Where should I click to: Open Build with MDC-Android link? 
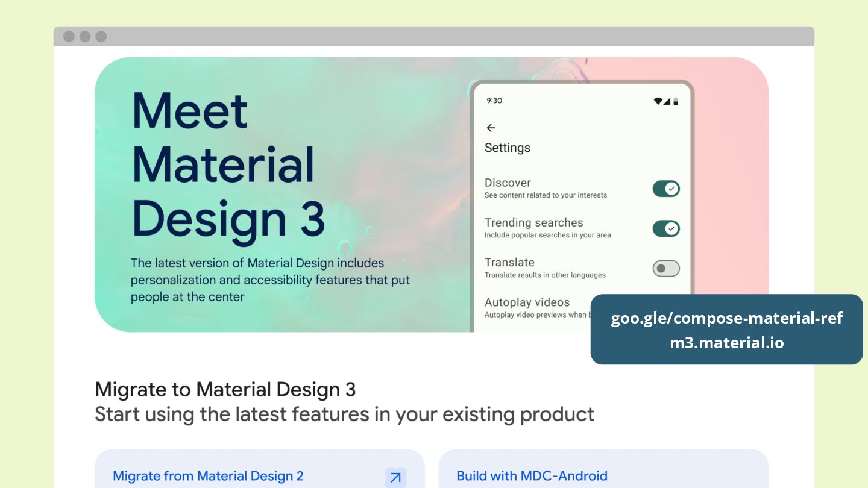click(x=532, y=476)
